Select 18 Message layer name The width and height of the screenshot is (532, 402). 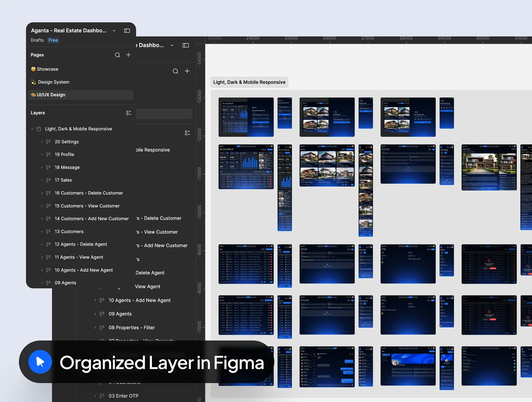(x=67, y=168)
